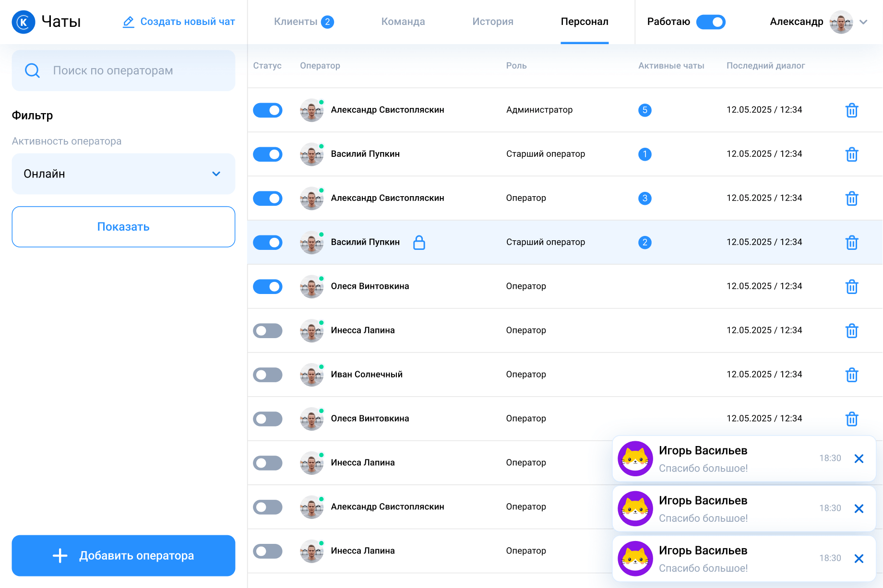This screenshot has height=588, width=883.
Task: Disable the enabled Олеся Винтовкина toggle
Action: (x=268, y=287)
